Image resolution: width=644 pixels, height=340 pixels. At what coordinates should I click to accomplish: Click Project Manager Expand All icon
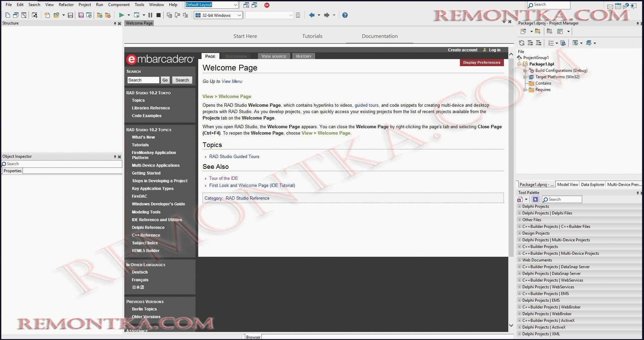[530, 43]
